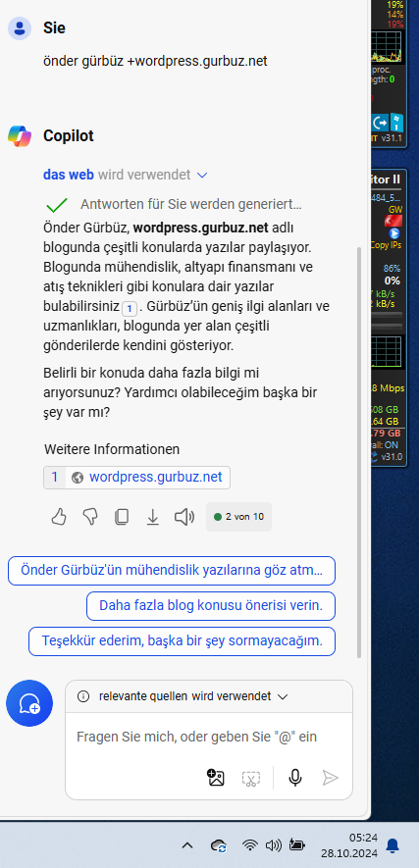Use the microphone for voice input

[x=295, y=778]
